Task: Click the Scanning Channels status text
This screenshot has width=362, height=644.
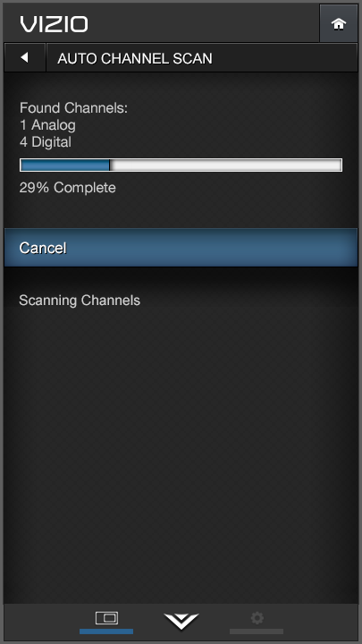Action: coord(80,301)
